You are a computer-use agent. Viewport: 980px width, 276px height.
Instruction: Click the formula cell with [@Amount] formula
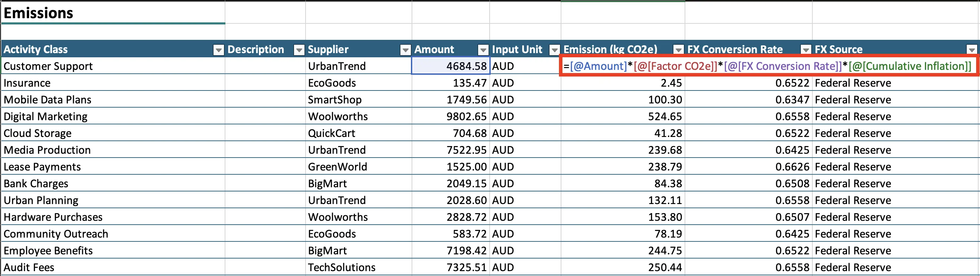(769, 66)
